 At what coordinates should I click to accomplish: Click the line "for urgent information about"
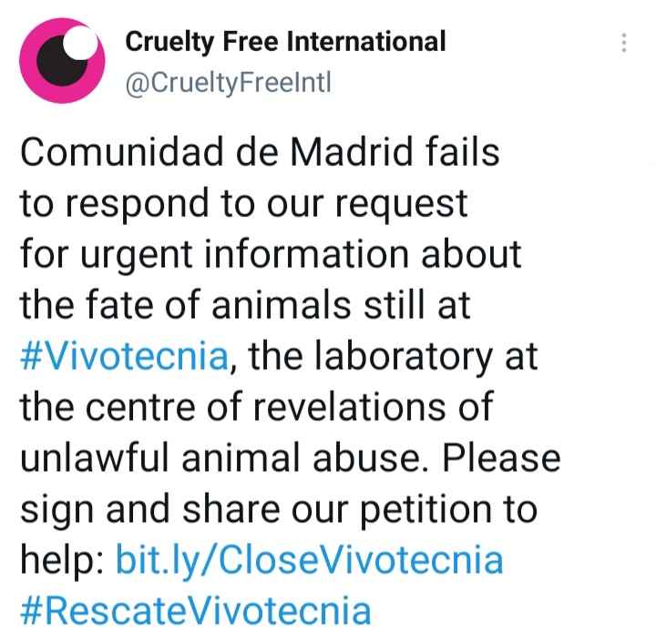click(271, 255)
